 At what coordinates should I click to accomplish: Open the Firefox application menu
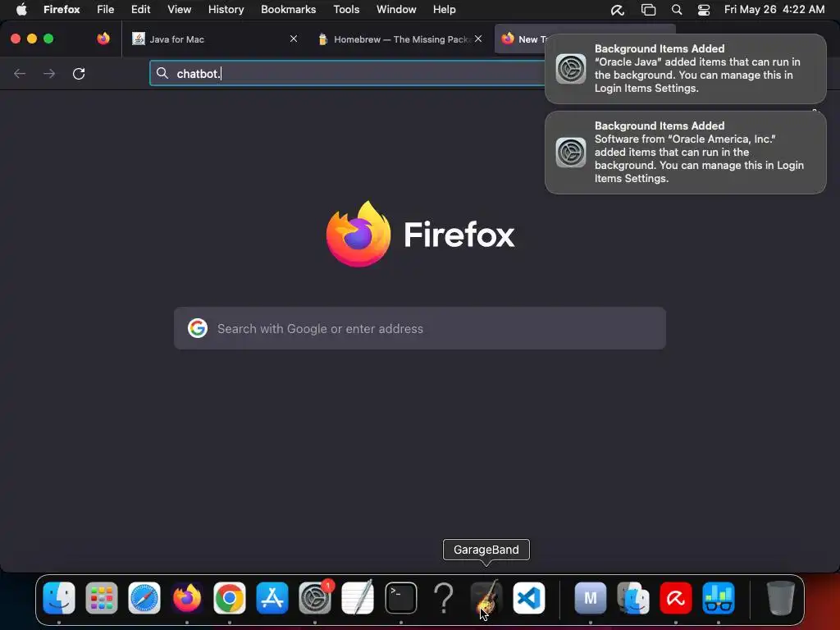(62, 9)
